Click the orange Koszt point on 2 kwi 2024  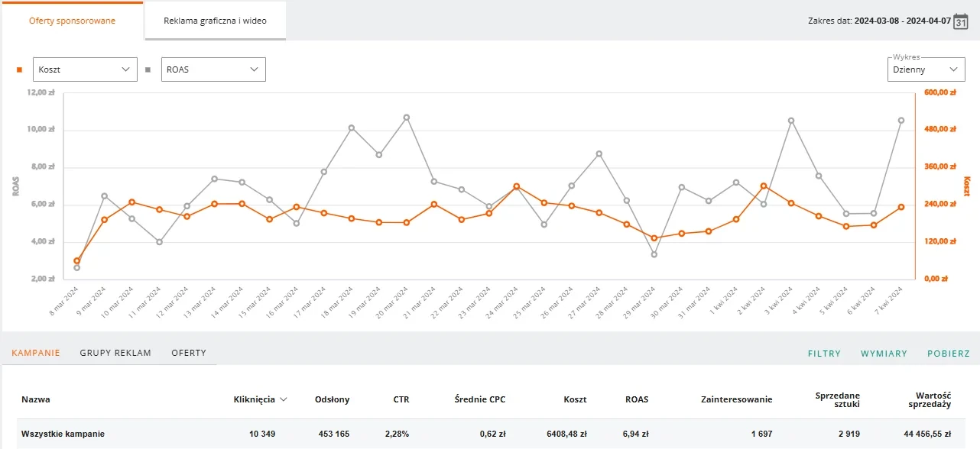click(764, 186)
